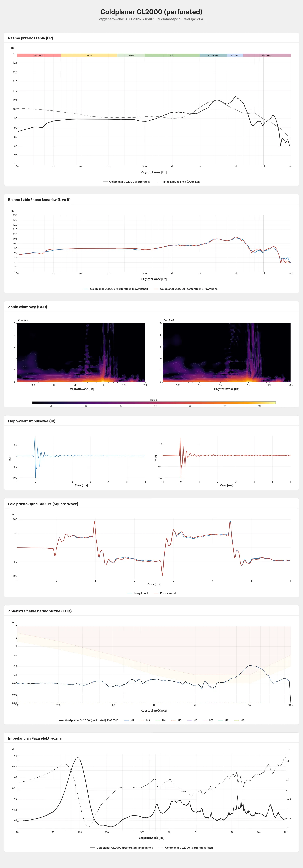
Task: Click the Odpowiedź impulsowa (IR) section heading
Action: coord(32,421)
